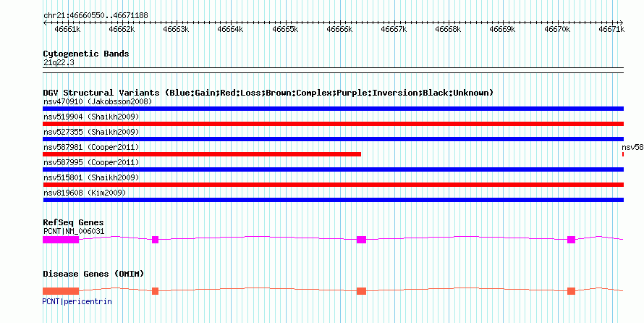Image resolution: width=644 pixels, height=323 pixels.
Task: Select the 46663k ruler tick label
Action: (x=177, y=30)
